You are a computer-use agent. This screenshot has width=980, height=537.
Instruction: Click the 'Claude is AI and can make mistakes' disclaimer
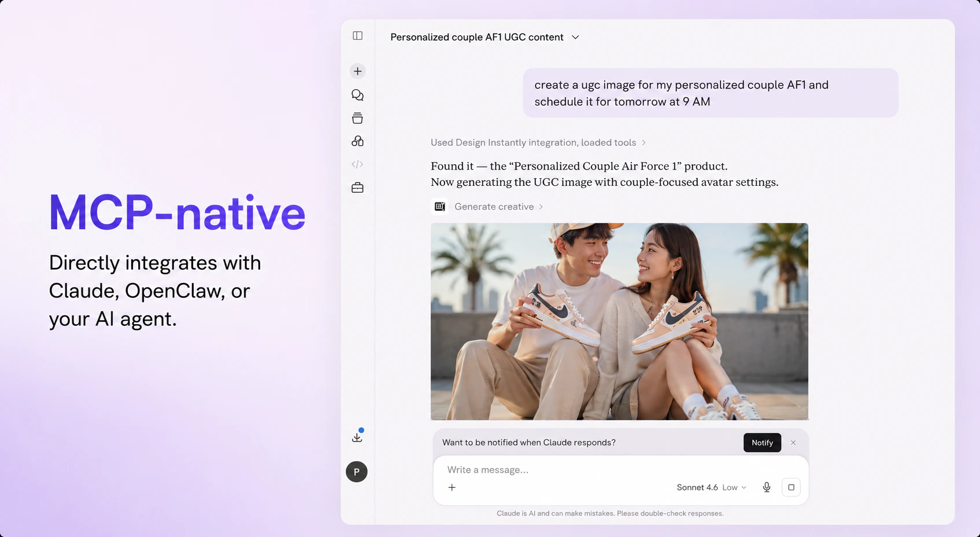pos(610,513)
